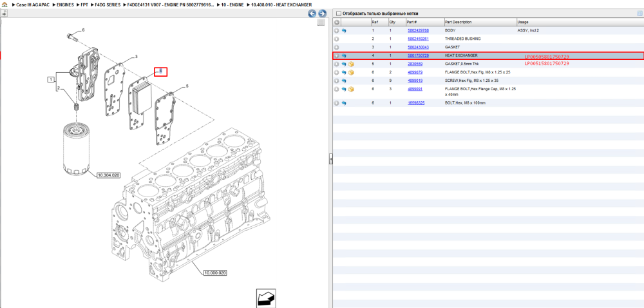Click the blue arrow on SCREW Hex Flg row
The width and height of the screenshot is (644, 308).
(x=344, y=81)
